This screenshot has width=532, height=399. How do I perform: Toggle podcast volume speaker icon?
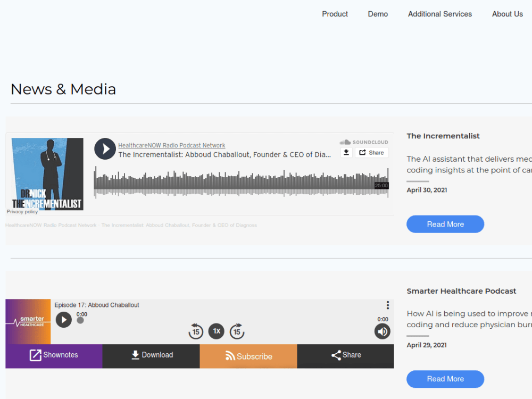(x=383, y=331)
